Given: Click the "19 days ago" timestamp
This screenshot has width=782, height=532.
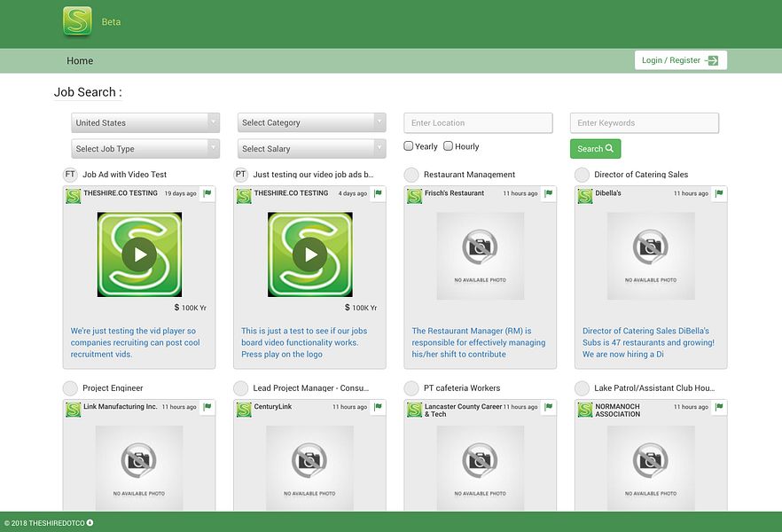Looking at the screenshot, I should [x=181, y=193].
